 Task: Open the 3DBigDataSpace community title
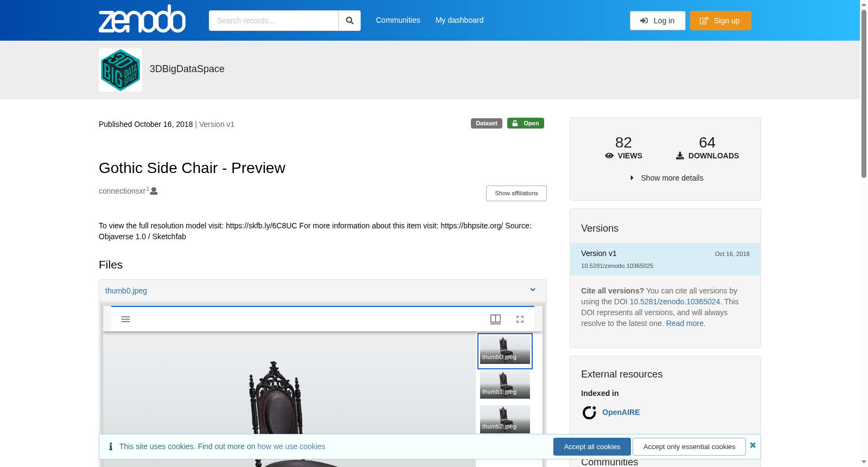pos(187,69)
